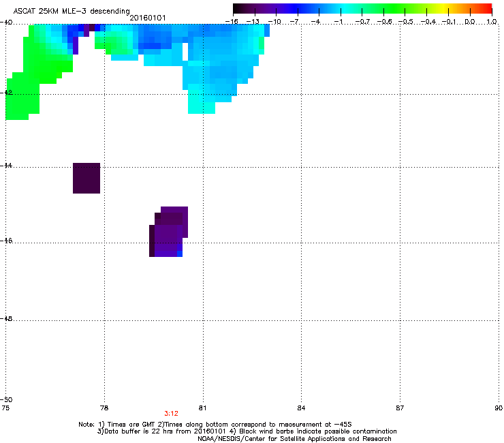The height and width of the screenshot is (443, 504).
Task: Click the 1.0 color bar tick label
Action: coord(492,22)
